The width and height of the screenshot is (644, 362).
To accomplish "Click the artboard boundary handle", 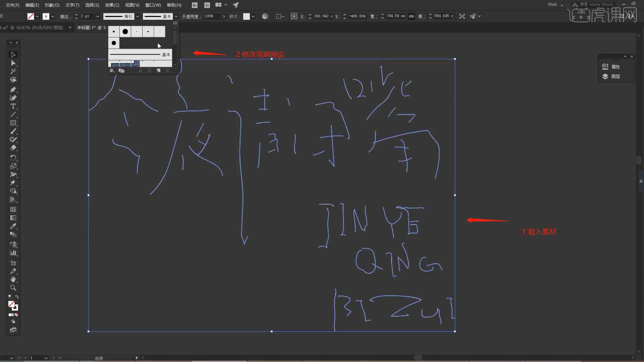I will 88,59.
